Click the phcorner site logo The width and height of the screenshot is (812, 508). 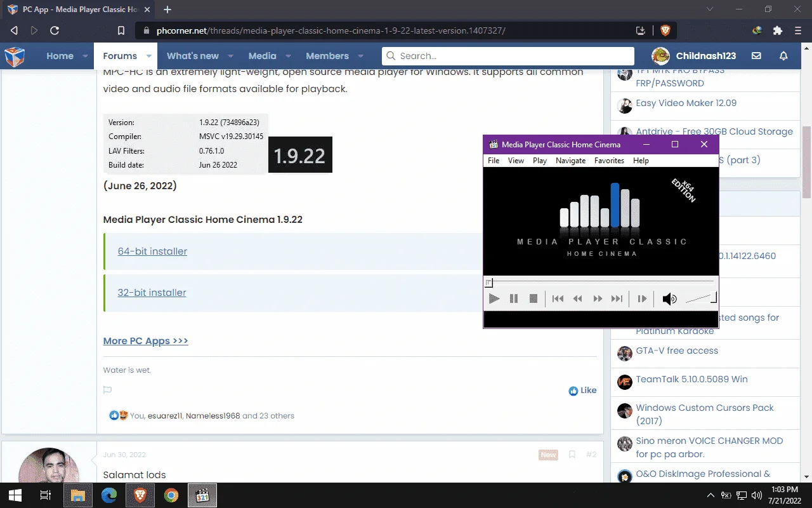coord(15,56)
